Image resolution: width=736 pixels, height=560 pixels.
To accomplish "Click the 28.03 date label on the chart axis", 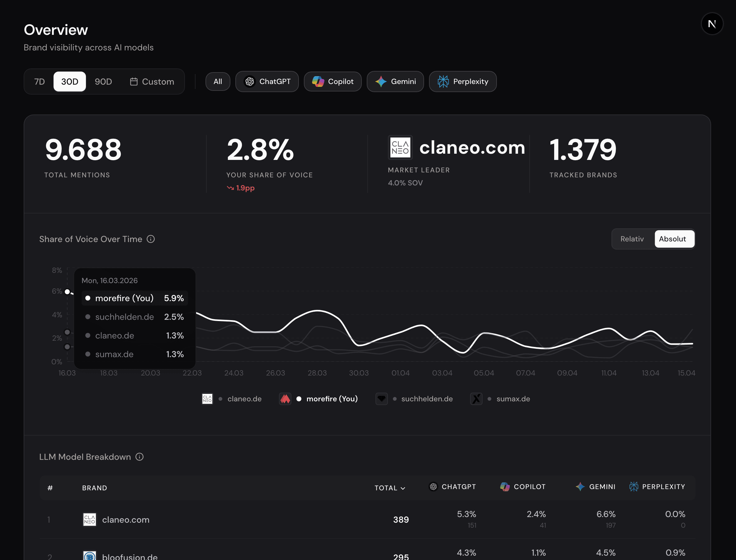I will [317, 373].
